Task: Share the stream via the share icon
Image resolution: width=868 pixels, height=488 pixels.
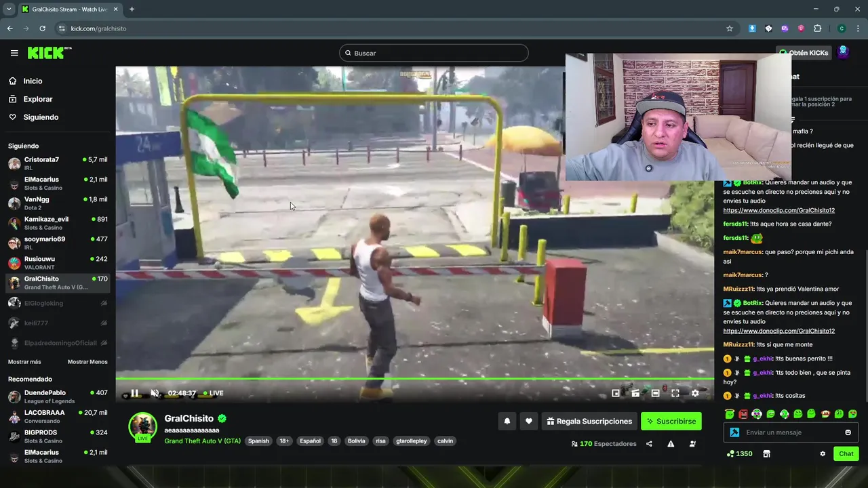Action: (x=649, y=444)
